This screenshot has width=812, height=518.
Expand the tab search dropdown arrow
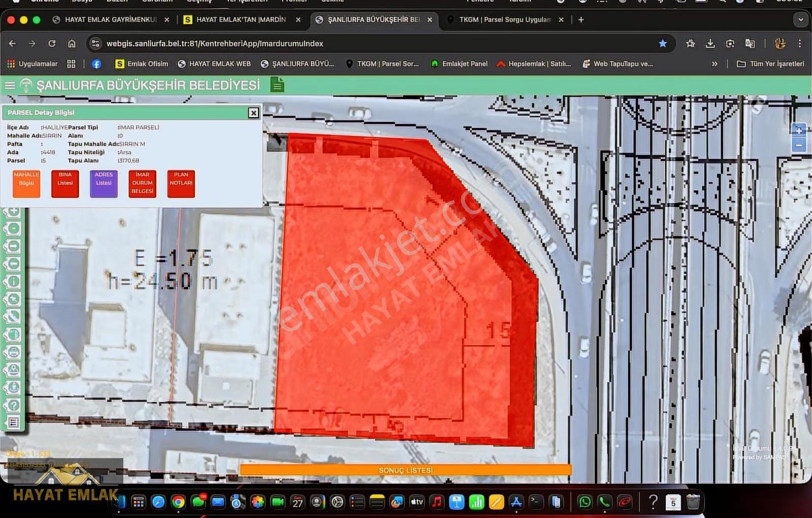800,20
